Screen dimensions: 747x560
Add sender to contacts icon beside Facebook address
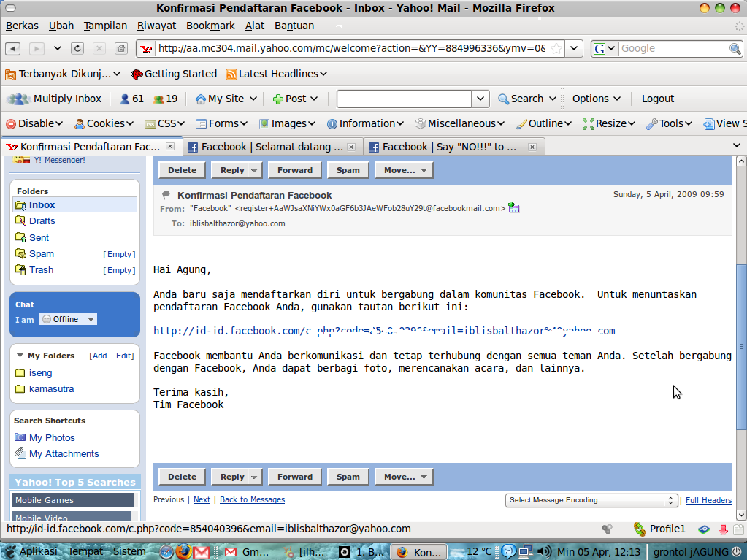click(514, 208)
